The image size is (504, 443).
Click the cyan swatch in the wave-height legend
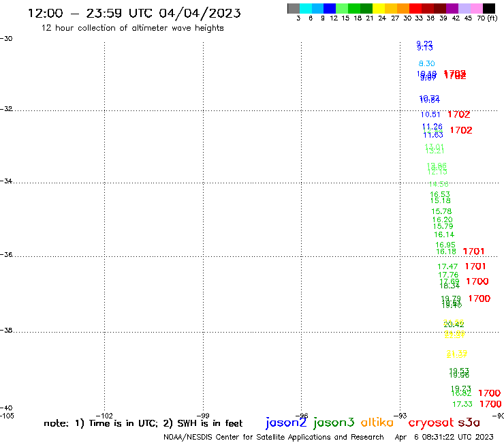(x=306, y=8)
